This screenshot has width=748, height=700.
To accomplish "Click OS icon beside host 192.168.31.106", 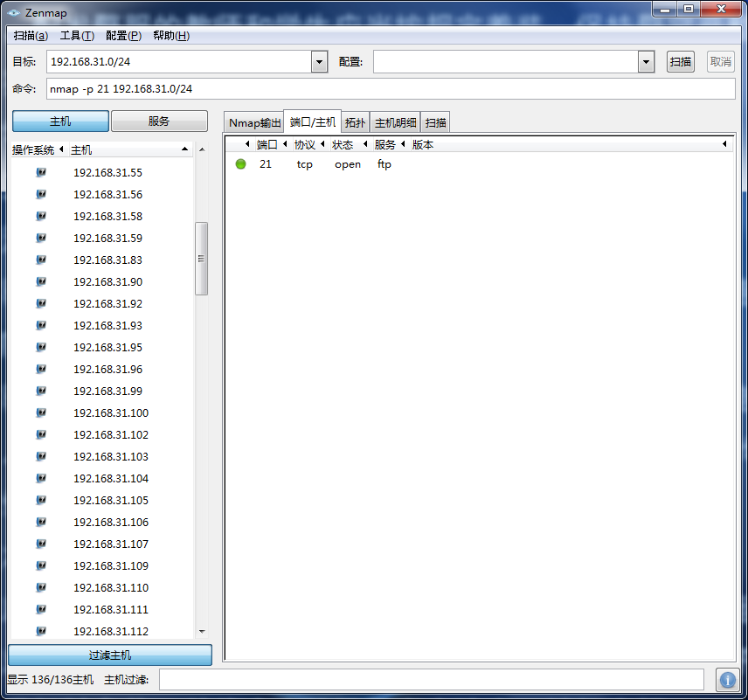I will click(x=41, y=522).
